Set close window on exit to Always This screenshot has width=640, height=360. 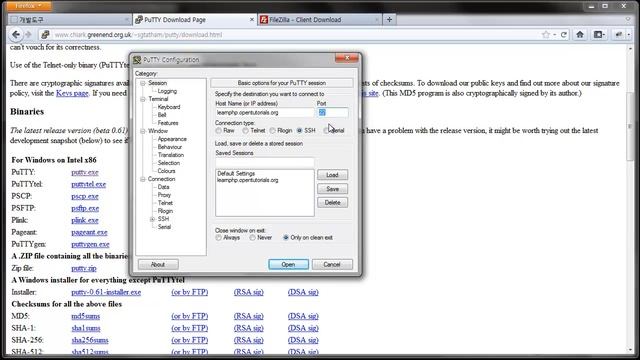click(219, 238)
